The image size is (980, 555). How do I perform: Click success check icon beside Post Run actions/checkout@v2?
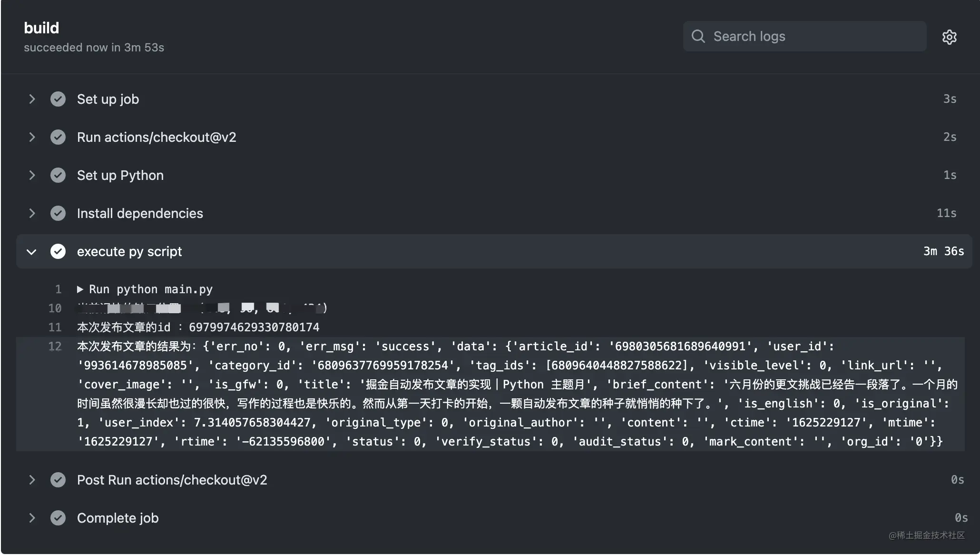coord(58,480)
